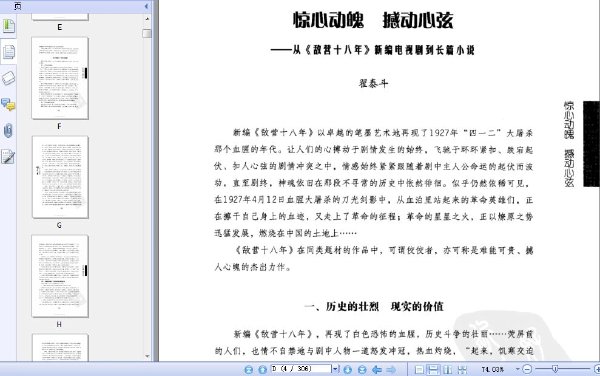Switch to continuous facing layout
Screen dimensions: 600x376
coord(462,369)
